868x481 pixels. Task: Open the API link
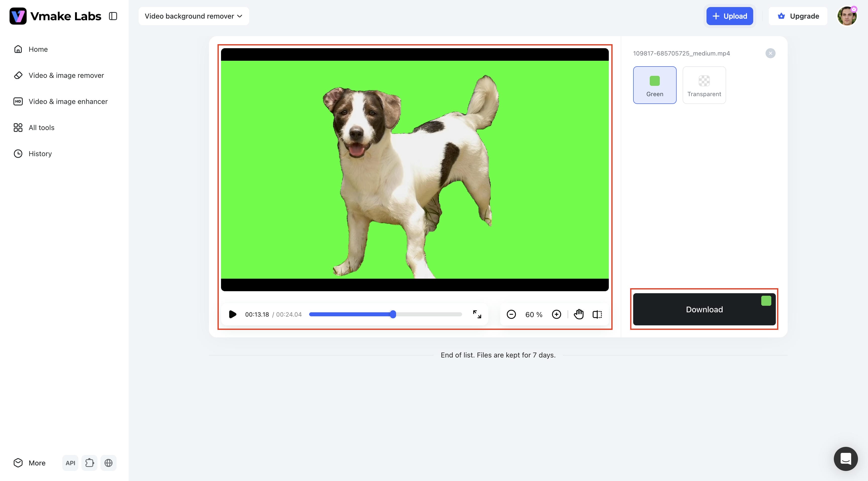(70, 463)
